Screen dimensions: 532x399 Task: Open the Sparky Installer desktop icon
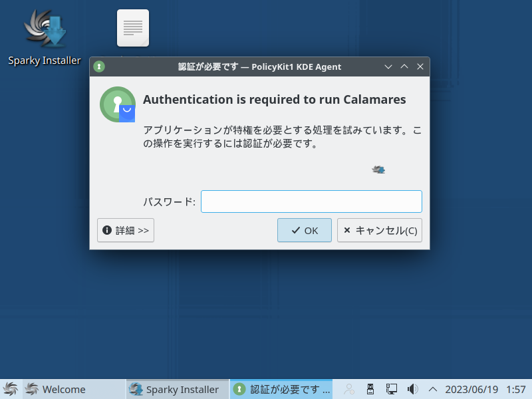coord(45,37)
